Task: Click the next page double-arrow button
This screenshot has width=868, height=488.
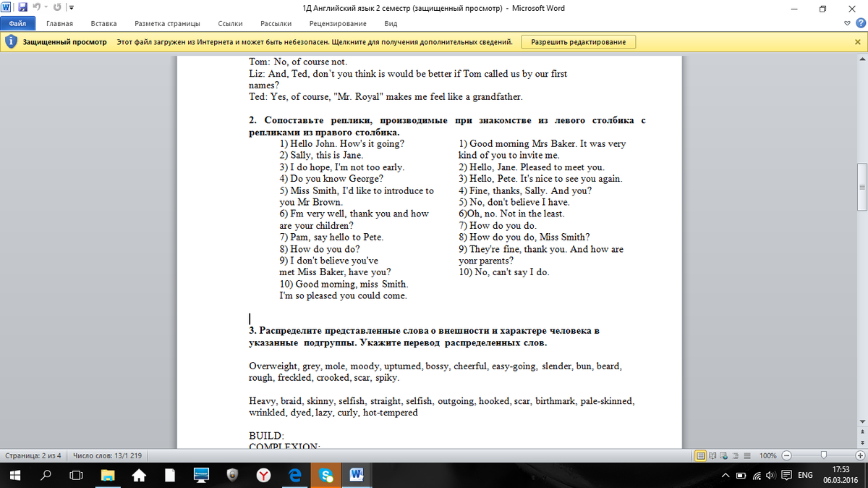Action: pyautogui.click(x=861, y=442)
